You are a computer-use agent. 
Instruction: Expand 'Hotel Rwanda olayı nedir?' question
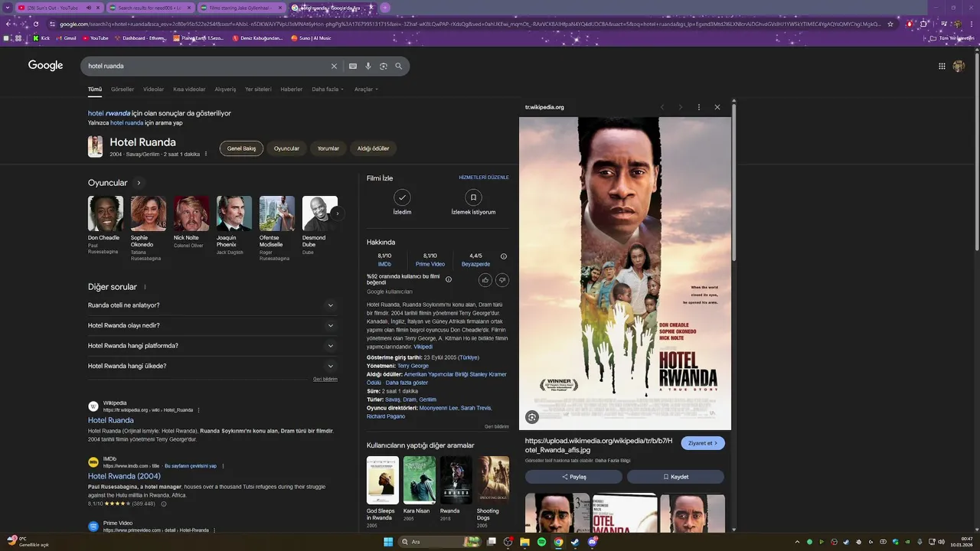click(x=212, y=325)
